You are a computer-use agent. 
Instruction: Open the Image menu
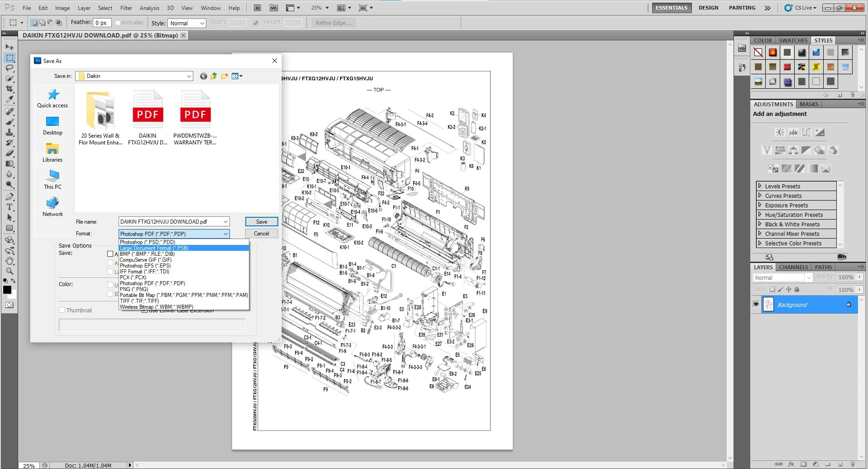coord(62,8)
